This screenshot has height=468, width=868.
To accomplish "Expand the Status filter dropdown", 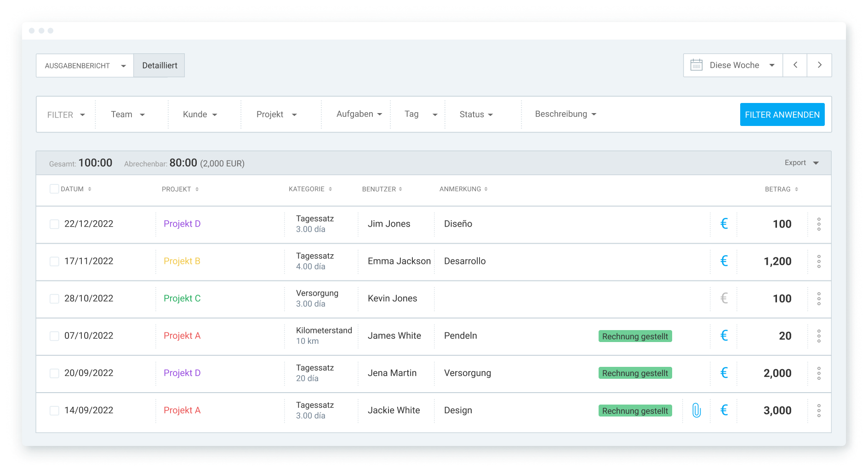I will pos(476,114).
